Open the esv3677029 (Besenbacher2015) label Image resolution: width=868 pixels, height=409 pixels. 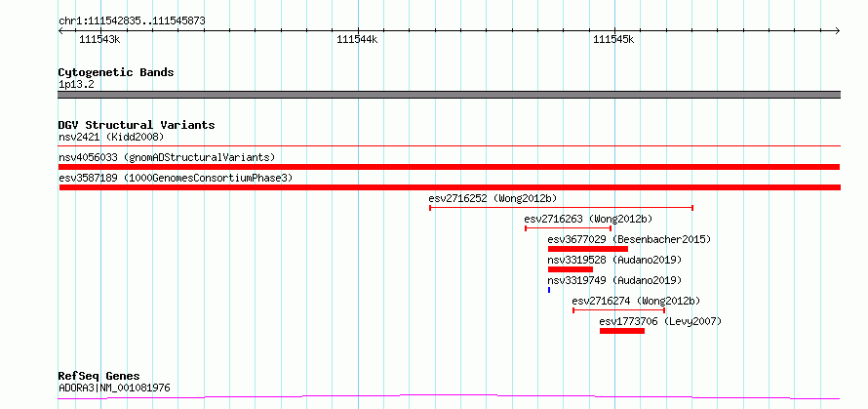tap(629, 239)
